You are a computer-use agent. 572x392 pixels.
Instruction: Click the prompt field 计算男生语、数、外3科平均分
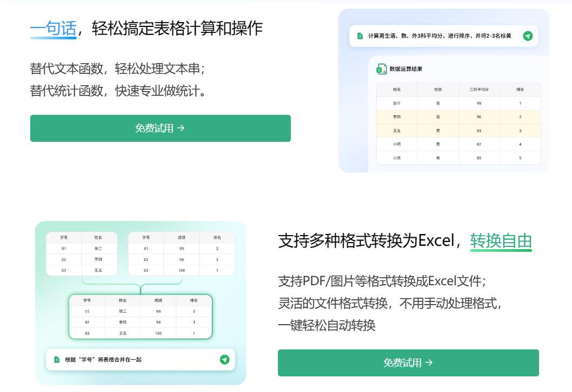coord(444,36)
